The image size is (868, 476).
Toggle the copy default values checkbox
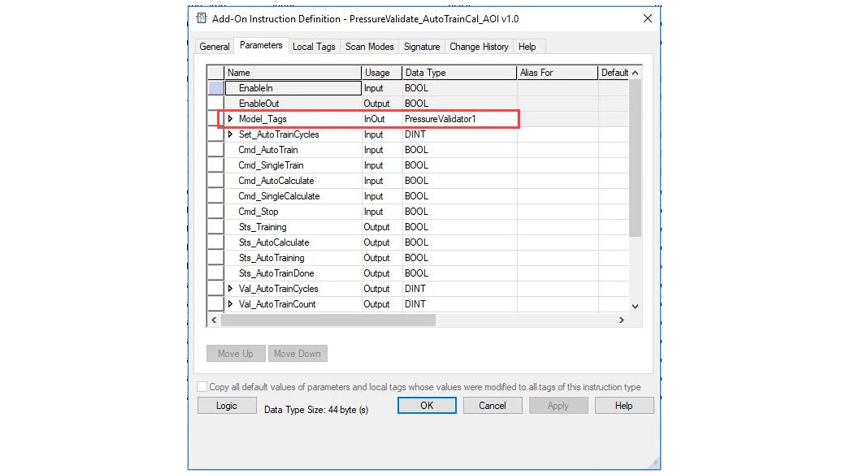tap(202, 386)
